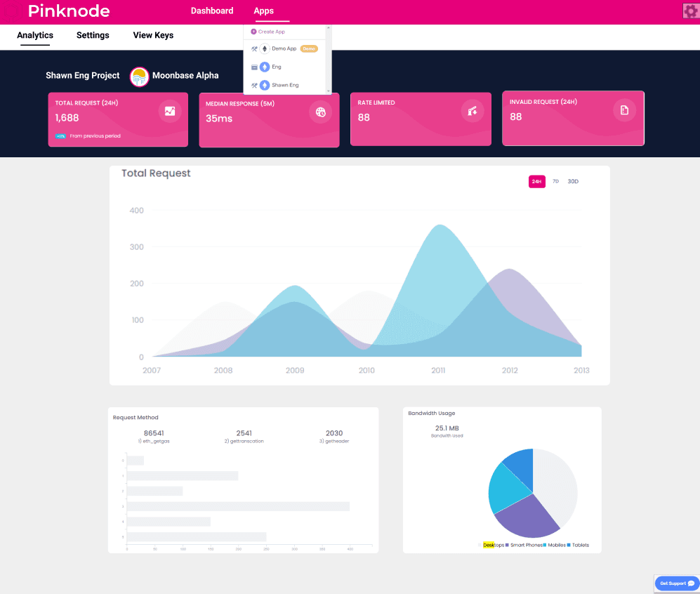Open the Get Support chat button
This screenshot has width=700, height=594.
[x=675, y=583]
